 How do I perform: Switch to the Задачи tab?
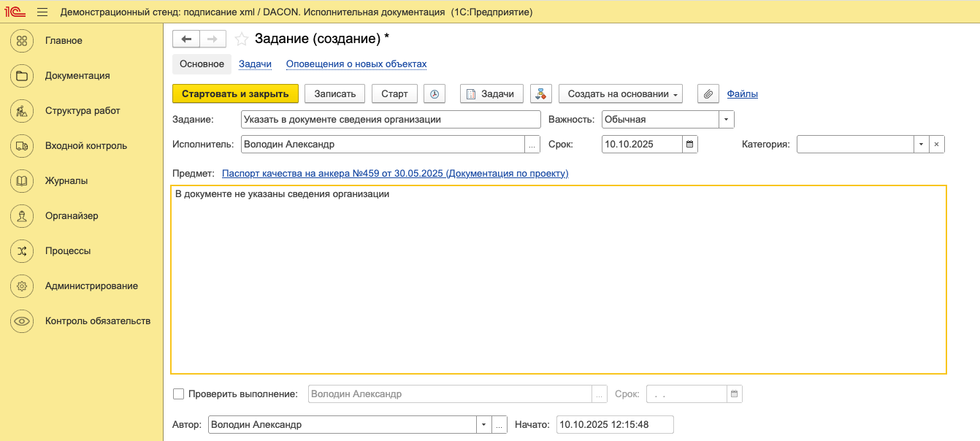click(255, 64)
